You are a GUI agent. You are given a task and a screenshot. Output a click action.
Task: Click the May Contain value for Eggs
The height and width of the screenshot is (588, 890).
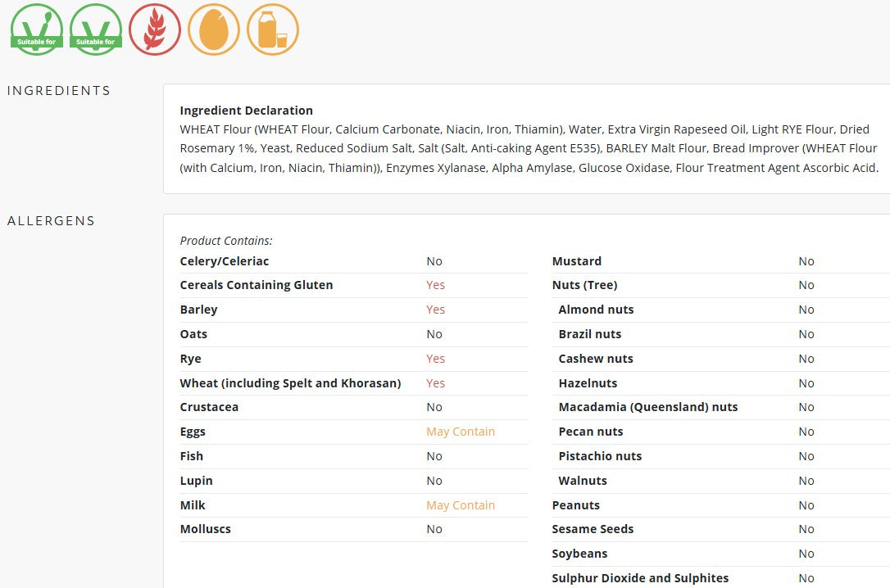click(461, 432)
